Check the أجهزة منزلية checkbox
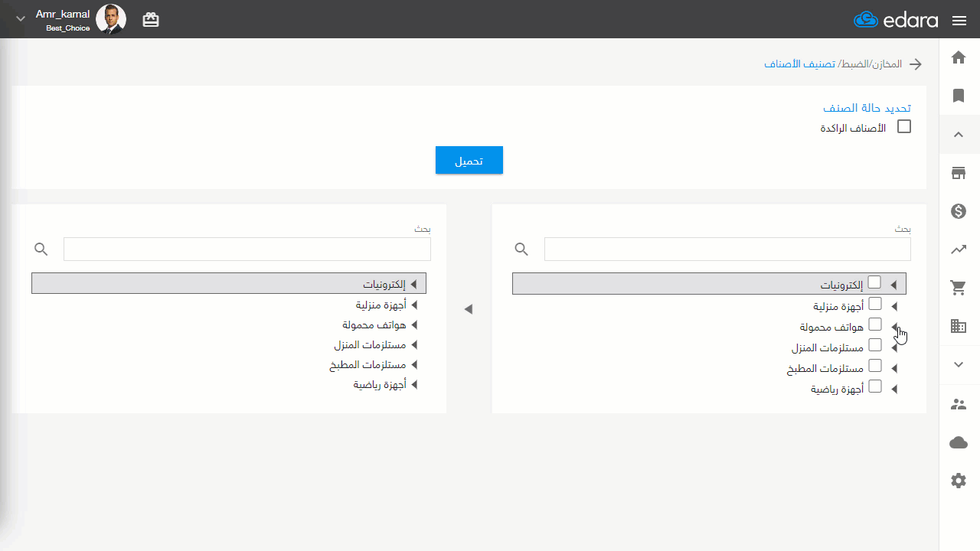Image resolution: width=980 pixels, height=551 pixels. [875, 304]
